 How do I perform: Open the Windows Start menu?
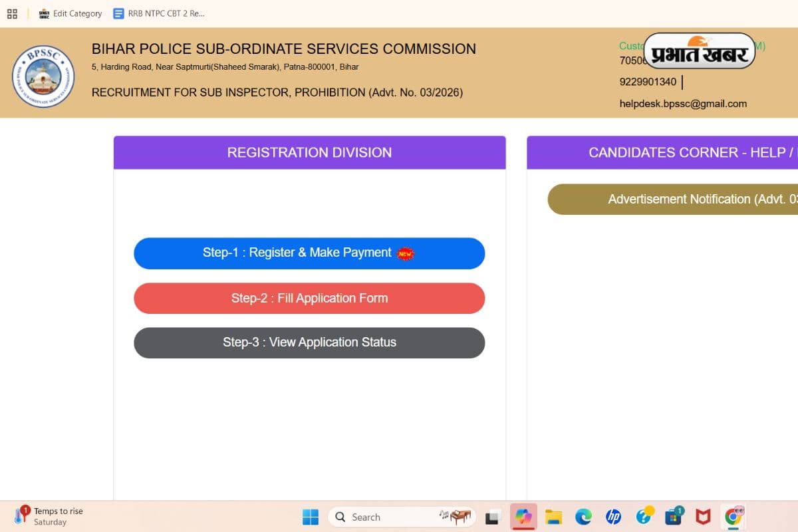pyautogui.click(x=311, y=517)
